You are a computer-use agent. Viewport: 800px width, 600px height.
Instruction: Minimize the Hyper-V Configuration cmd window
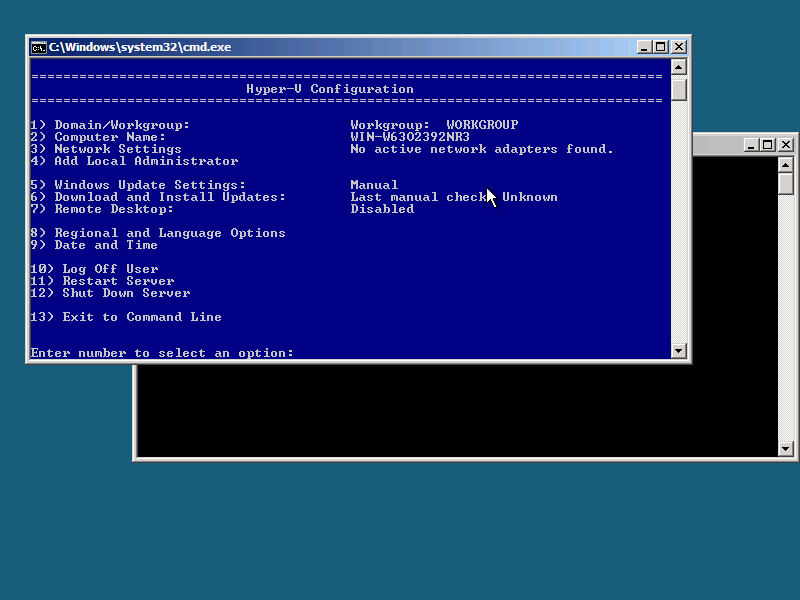644,47
